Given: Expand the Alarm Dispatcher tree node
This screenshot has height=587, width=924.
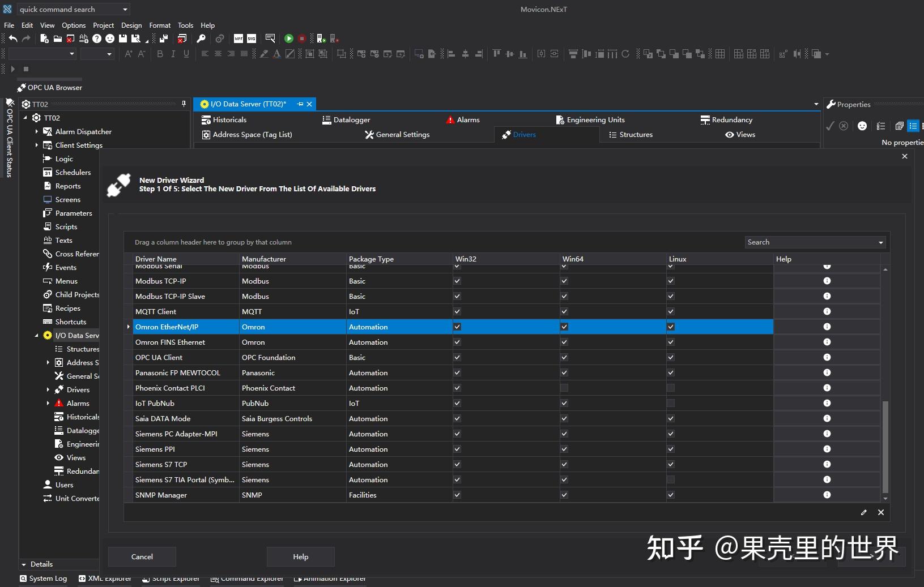Looking at the screenshot, I should coord(37,131).
